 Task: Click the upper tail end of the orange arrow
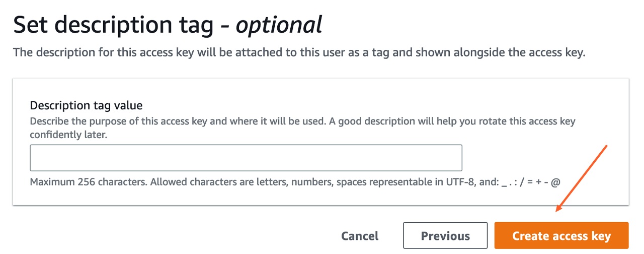[x=607, y=147]
